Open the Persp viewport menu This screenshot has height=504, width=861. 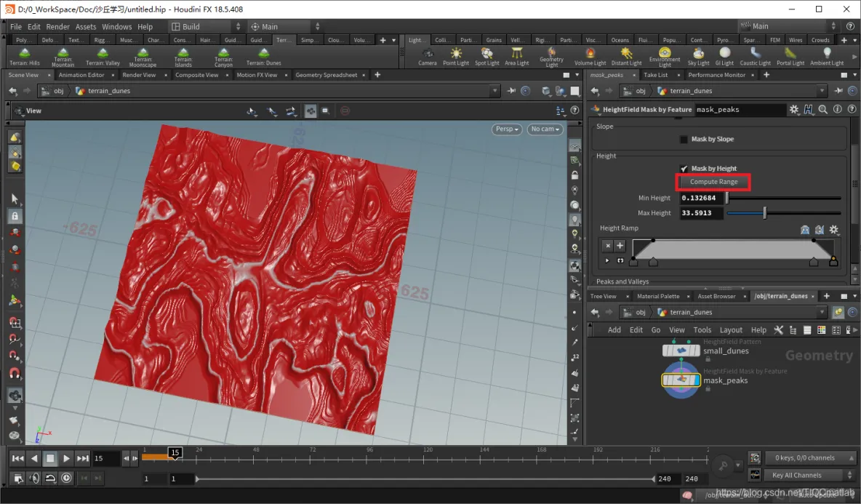click(506, 129)
